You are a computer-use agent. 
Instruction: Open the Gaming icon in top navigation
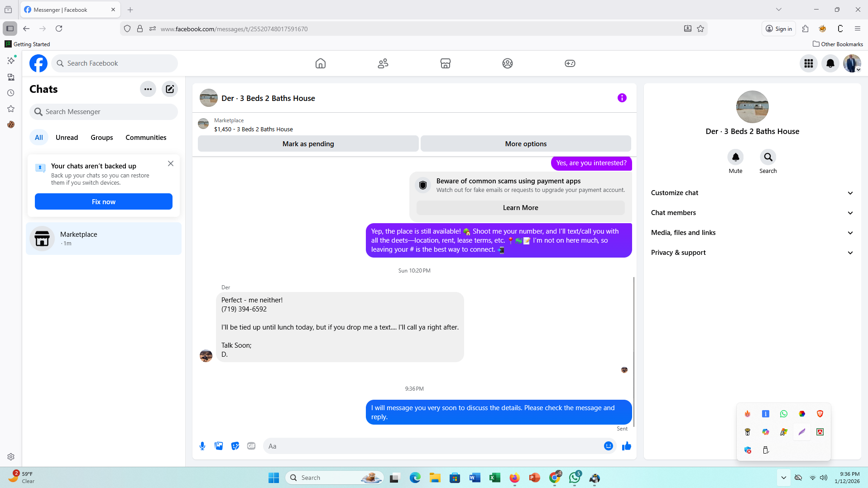pos(570,63)
